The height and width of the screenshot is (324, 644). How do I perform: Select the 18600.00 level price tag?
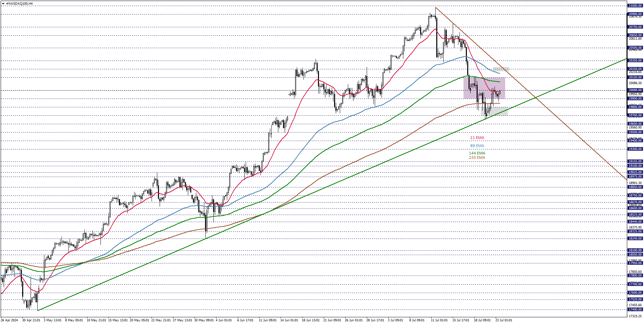pyautogui.click(x=635, y=208)
